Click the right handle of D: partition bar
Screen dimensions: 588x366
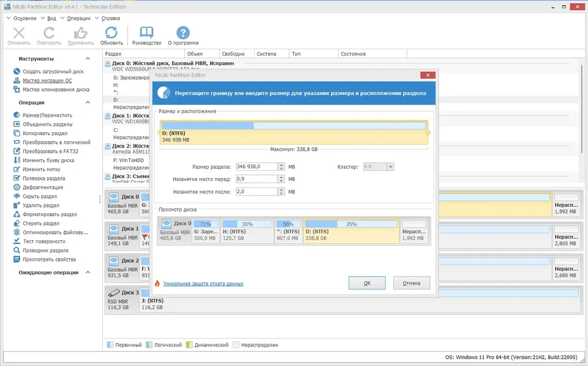pyautogui.click(x=428, y=133)
